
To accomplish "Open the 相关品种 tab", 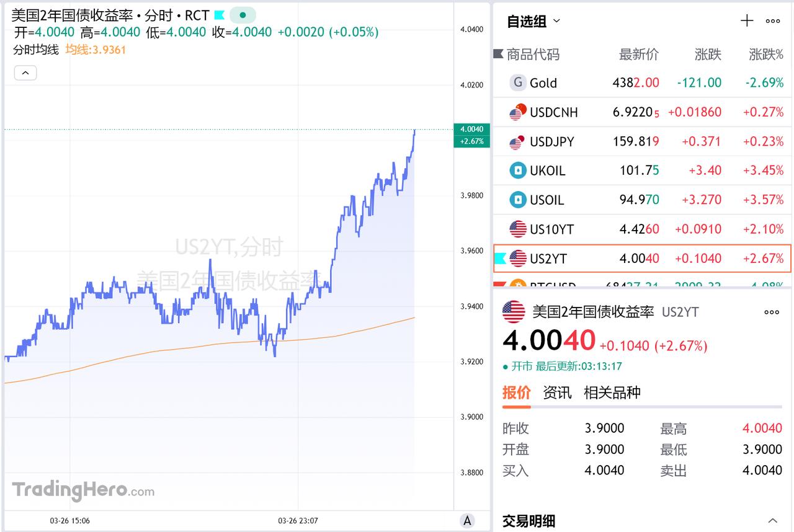I will [613, 392].
